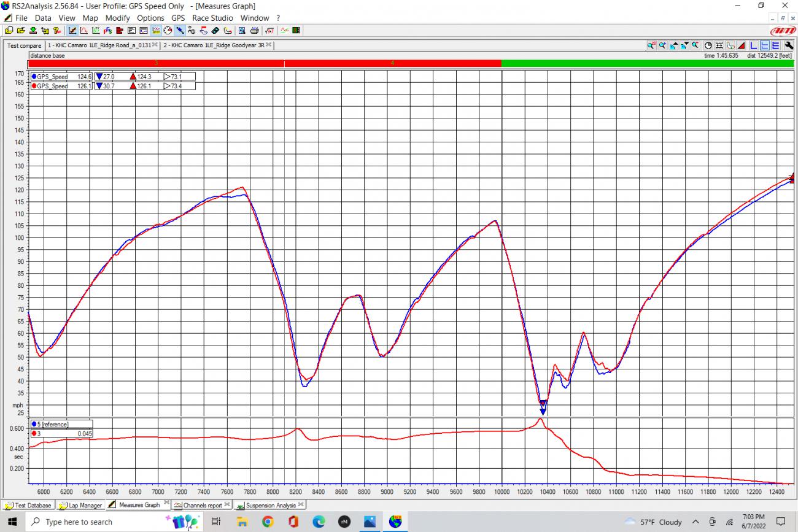The height and width of the screenshot is (532, 798).
Task: Click the blue reference lap 5 legend
Action: point(61,424)
